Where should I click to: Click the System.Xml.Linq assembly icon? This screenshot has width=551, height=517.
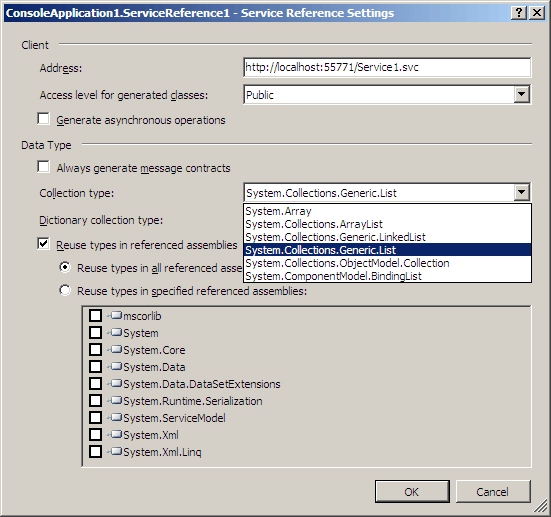pos(116,451)
